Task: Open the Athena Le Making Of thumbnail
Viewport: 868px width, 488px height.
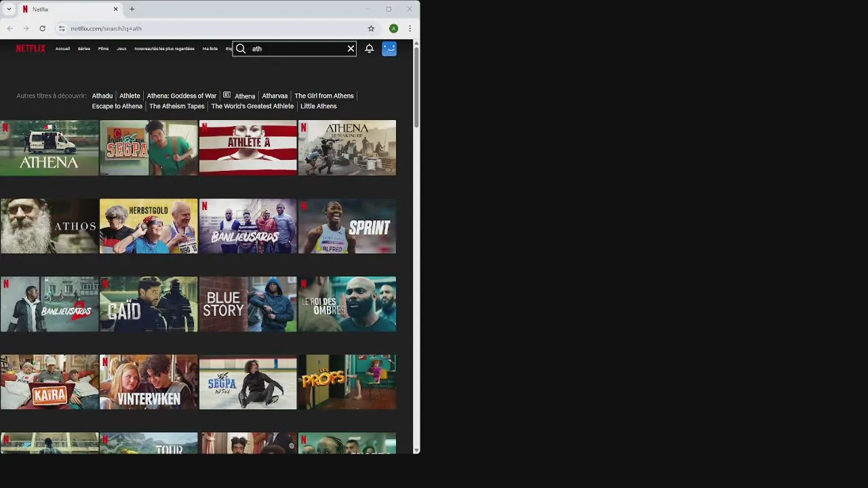Action: 347,148
